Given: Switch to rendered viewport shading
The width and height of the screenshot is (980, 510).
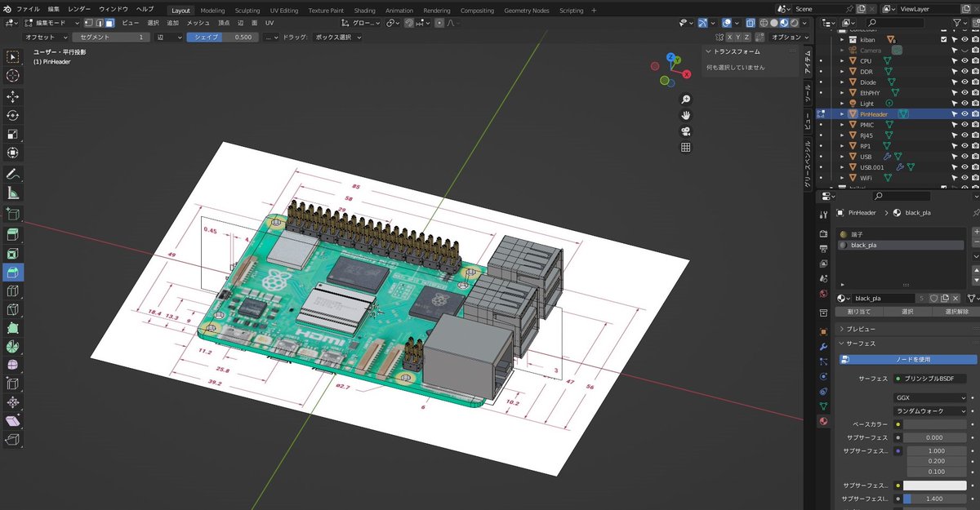Looking at the screenshot, I should click(795, 23).
